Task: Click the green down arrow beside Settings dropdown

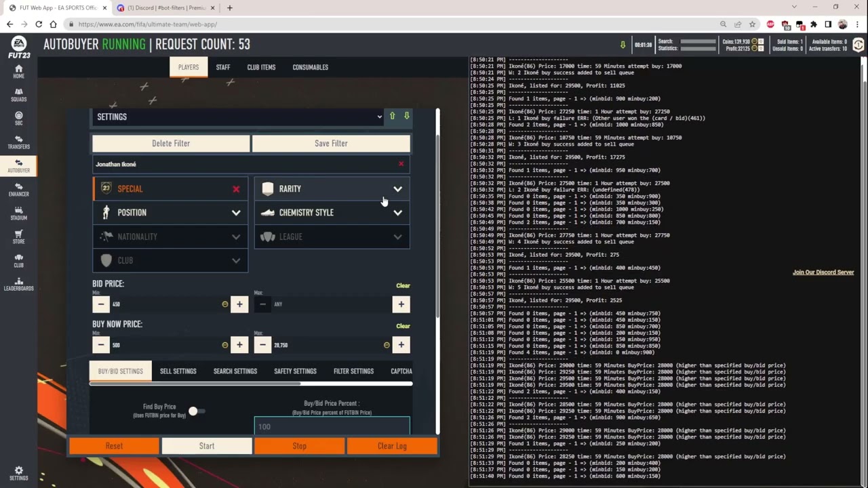Action: pos(406,116)
